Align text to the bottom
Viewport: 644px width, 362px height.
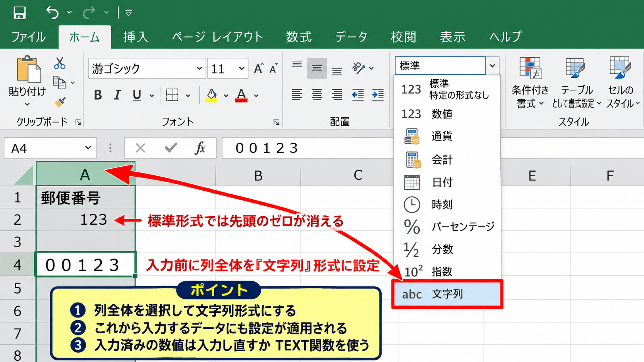click(337, 71)
